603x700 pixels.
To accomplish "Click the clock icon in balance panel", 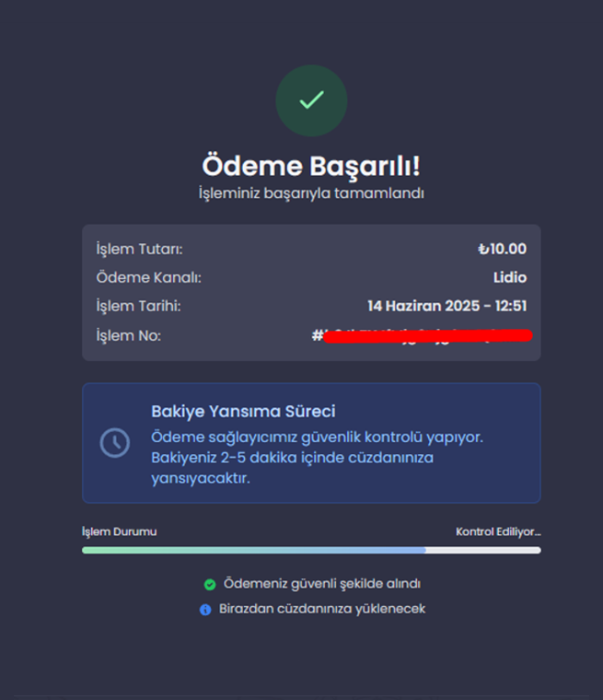I will coord(115,443).
